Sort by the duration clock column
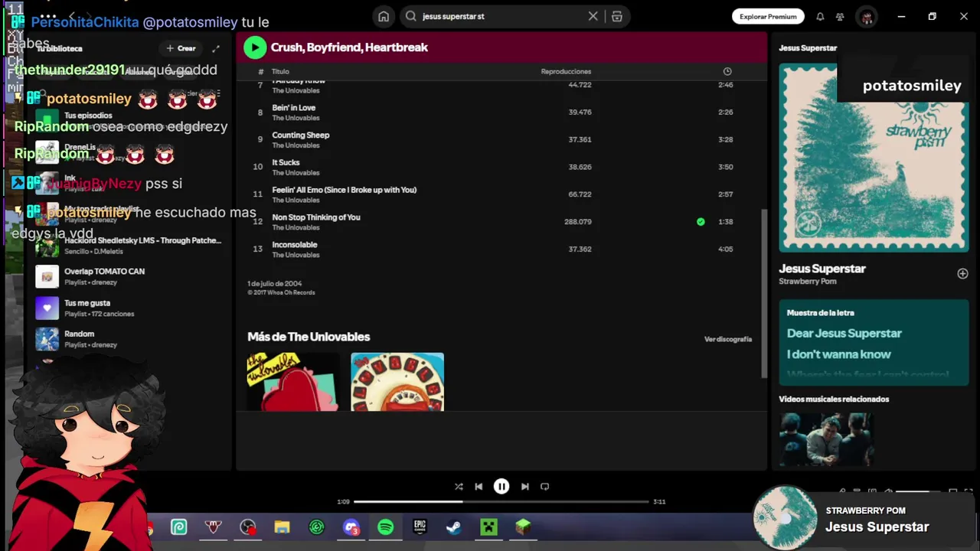Viewport: 980px width, 551px height. point(727,71)
